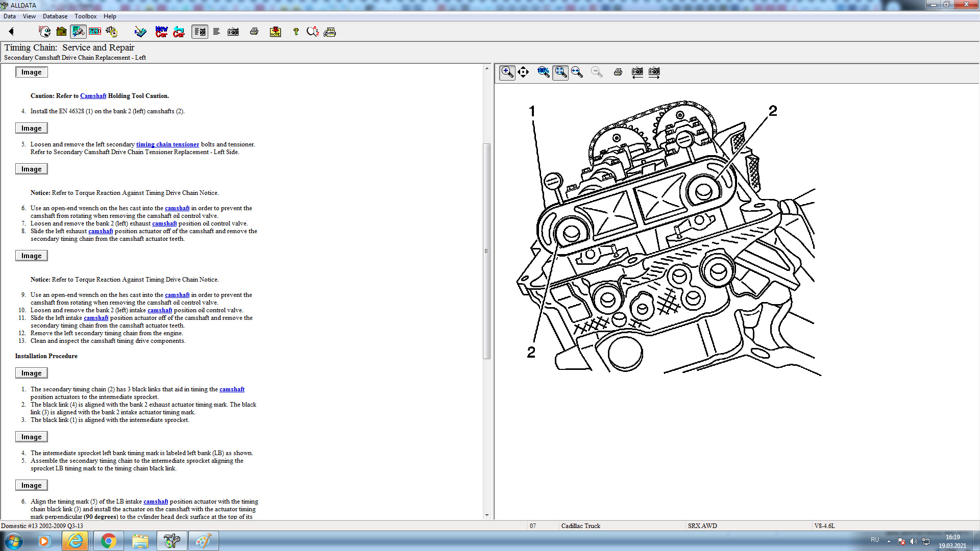Click the New Car toolbar icon
The image size is (980, 551).
click(x=161, y=32)
